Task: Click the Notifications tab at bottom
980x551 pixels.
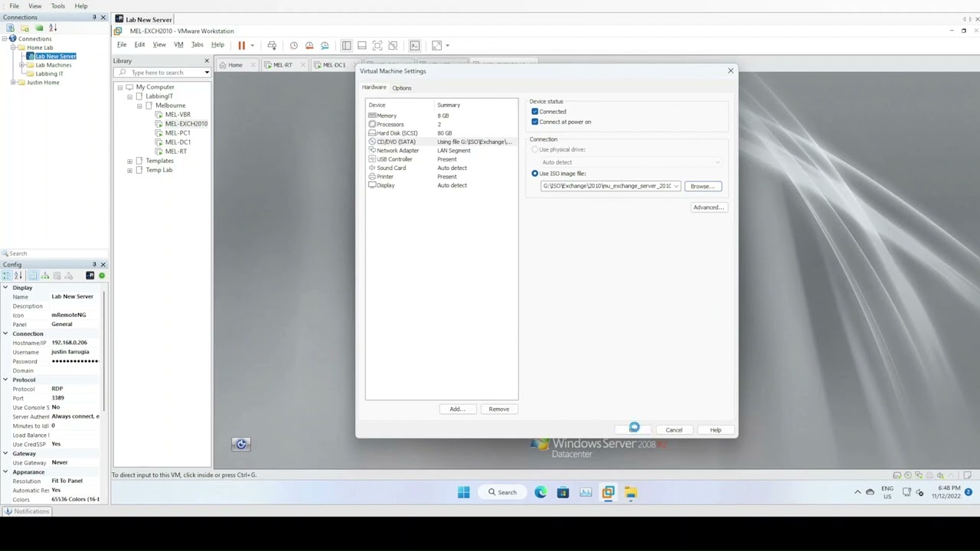Action: point(27,511)
